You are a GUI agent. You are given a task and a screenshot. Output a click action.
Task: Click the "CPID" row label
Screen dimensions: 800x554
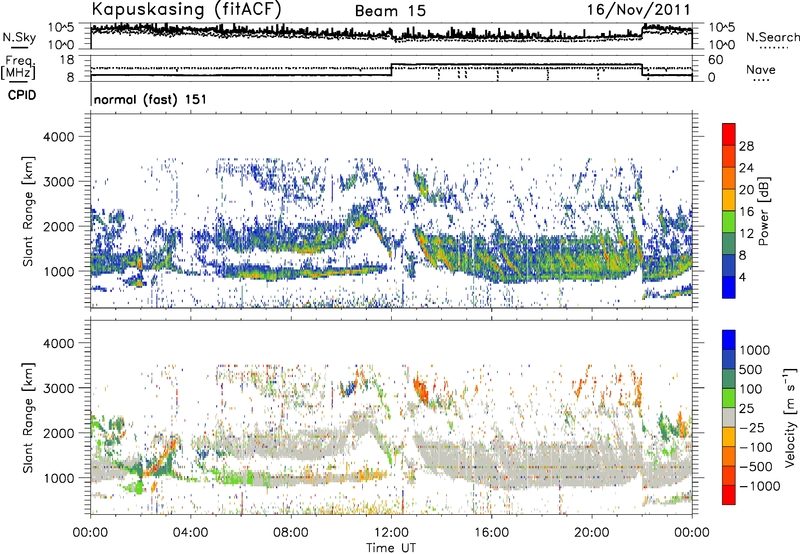[22, 95]
